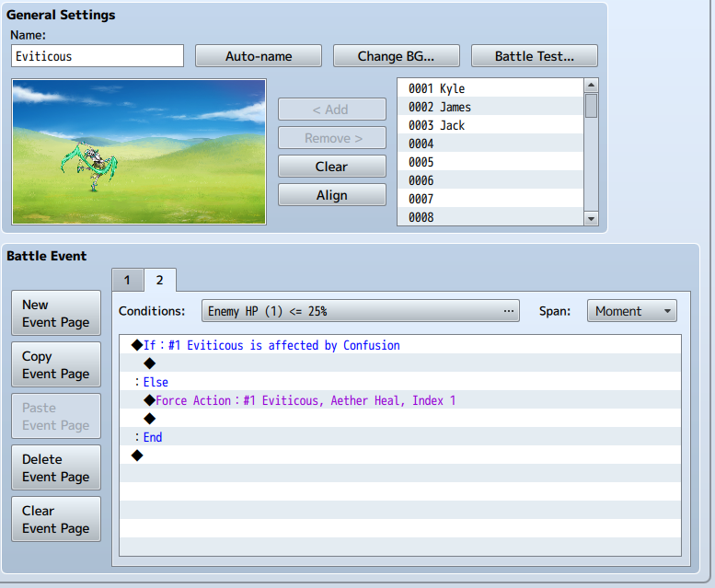Start a Battle Test
The image size is (715, 588).
(x=535, y=56)
